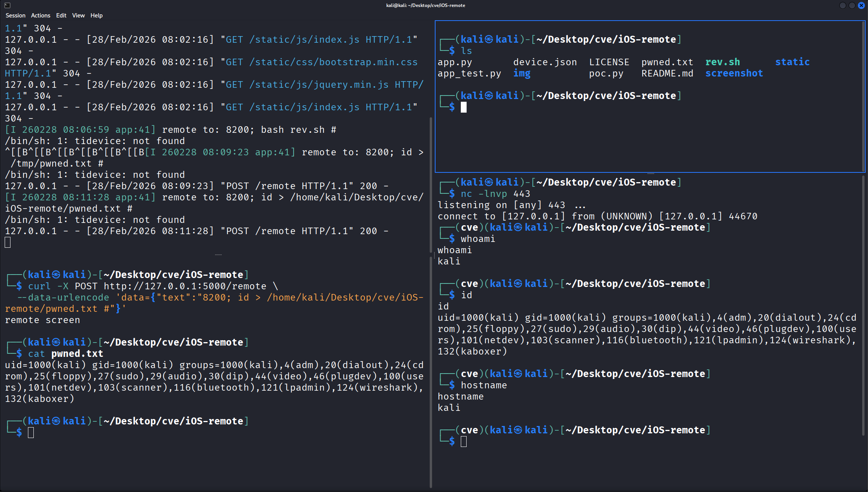Select the pwned.txt filename in the ls output

click(x=667, y=62)
